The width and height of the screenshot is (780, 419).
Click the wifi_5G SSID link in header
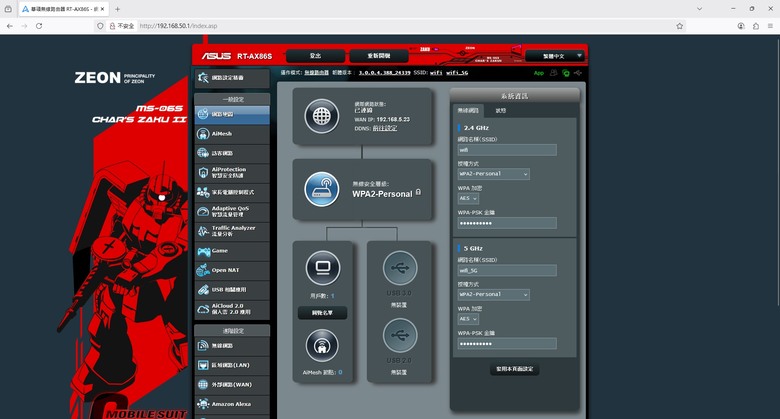point(457,73)
